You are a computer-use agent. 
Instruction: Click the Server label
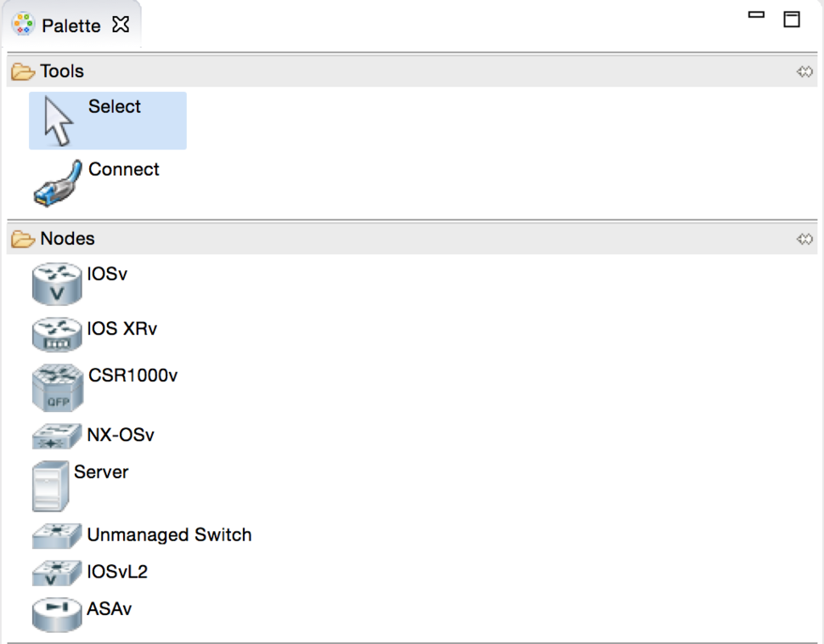click(101, 472)
